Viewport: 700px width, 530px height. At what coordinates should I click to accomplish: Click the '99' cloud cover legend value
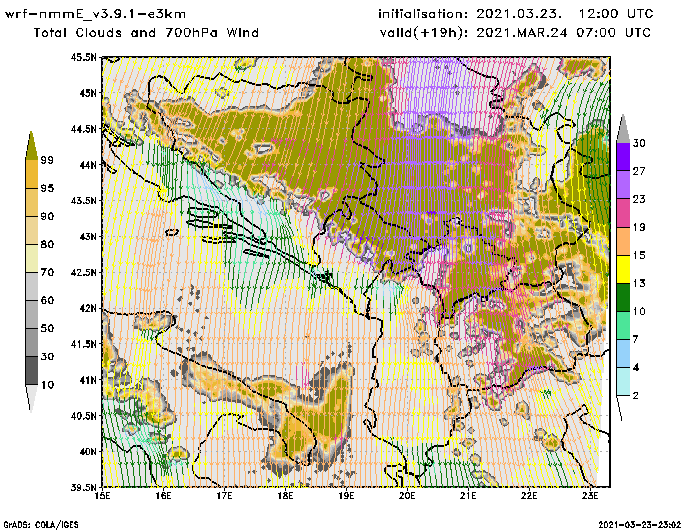click(47, 160)
